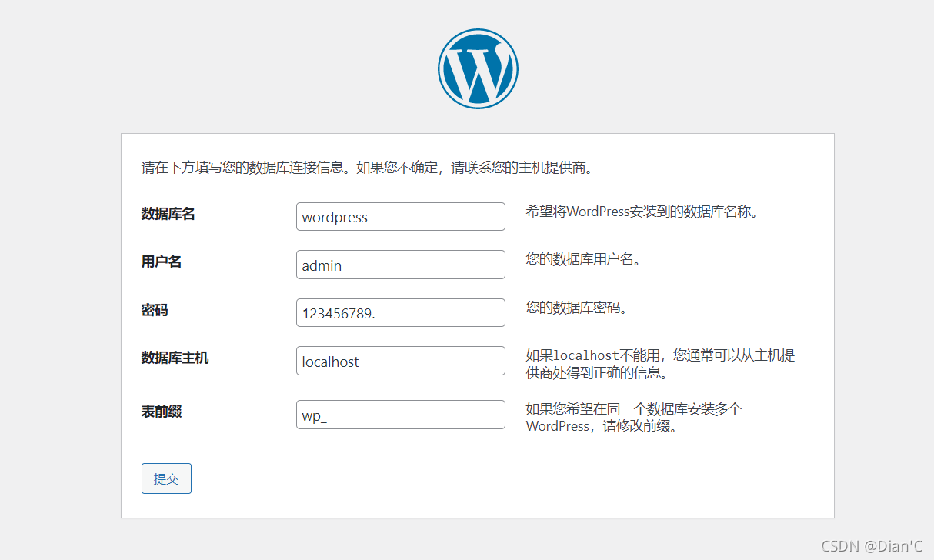Click the 数据库名 label
The height and width of the screenshot is (560, 934).
[168, 214]
